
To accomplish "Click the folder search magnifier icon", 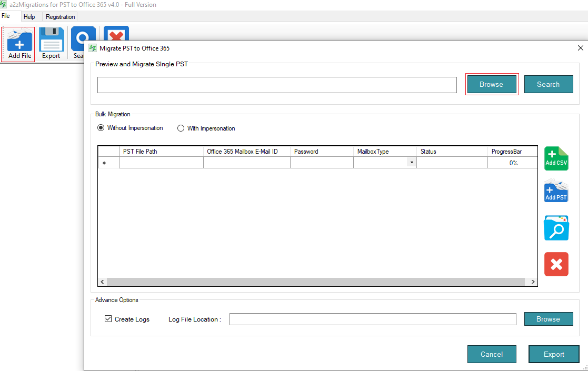I will [556, 228].
